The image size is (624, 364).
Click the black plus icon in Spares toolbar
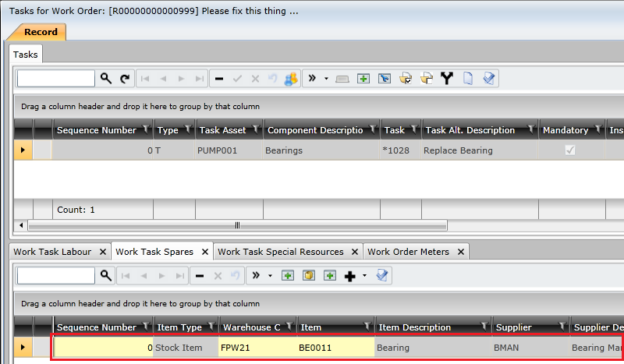350,276
